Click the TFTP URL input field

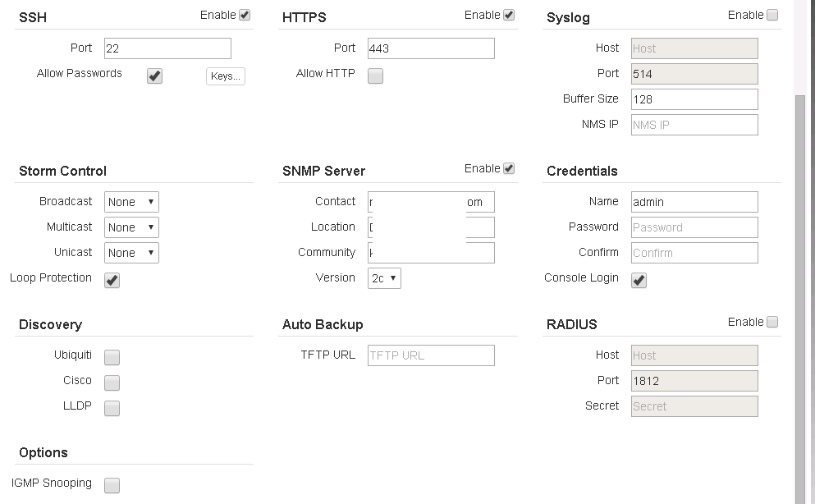point(431,355)
